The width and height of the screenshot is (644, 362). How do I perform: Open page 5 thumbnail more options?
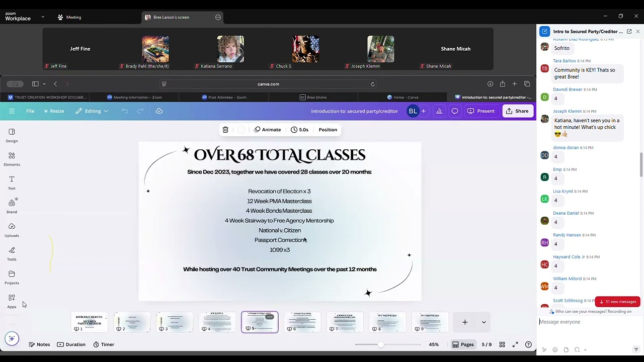point(270,317)
